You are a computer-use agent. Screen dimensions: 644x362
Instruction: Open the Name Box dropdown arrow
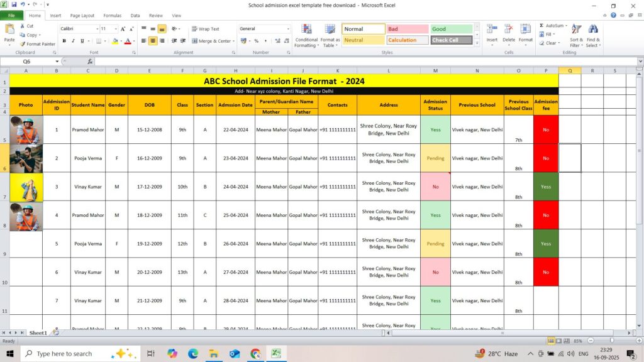coord(57,62)
